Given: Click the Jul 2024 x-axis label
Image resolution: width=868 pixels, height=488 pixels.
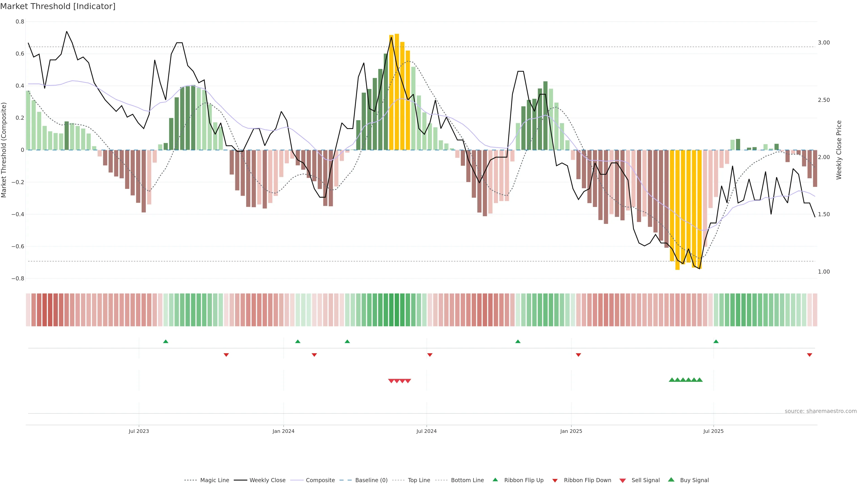Looking at the screenshot, I should [x=426, y=431].
